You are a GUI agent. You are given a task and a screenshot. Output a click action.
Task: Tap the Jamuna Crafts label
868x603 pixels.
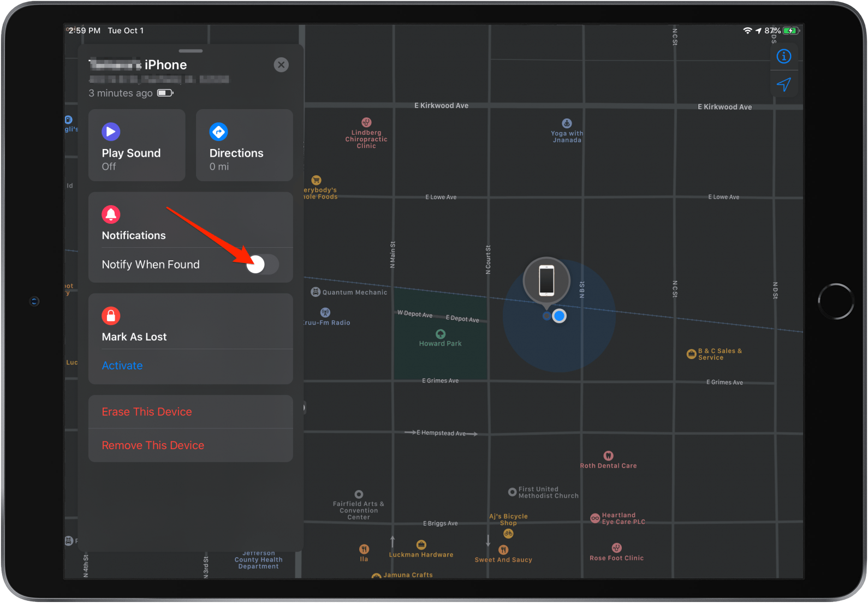pos(408,575)
